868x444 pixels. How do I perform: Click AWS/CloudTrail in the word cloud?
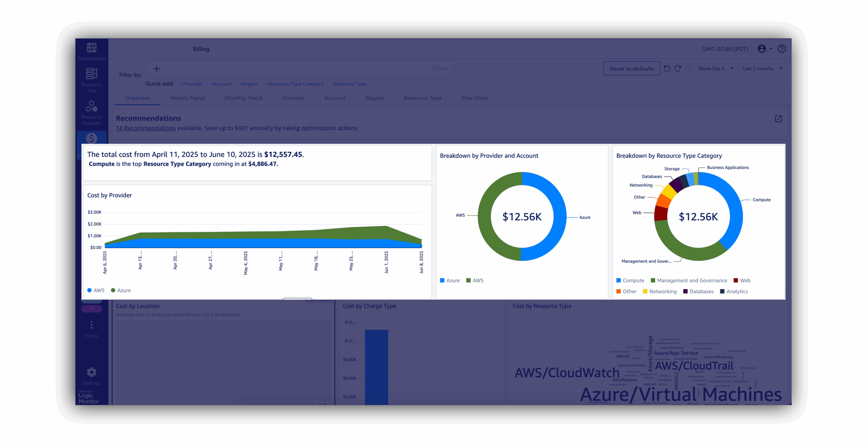[694, 366]
